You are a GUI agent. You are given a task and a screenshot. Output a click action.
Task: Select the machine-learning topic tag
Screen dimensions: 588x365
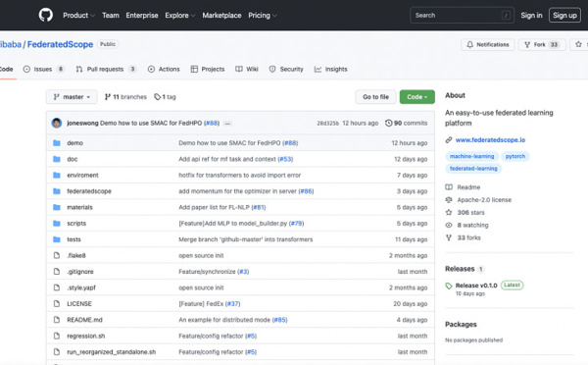[x=471, y=156]
